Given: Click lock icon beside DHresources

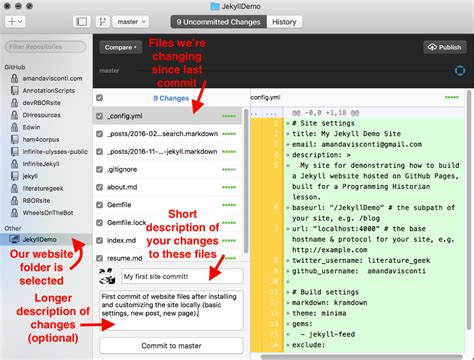Looking at the screenshot, I should click(14, 115).
